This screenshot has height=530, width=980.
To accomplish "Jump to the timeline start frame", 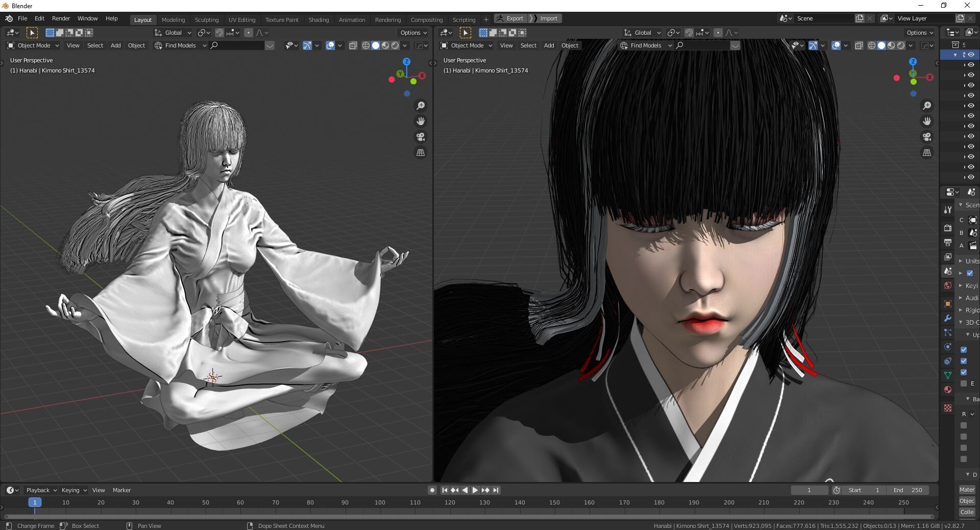I will pyautogui.click(x=445, y=490).
